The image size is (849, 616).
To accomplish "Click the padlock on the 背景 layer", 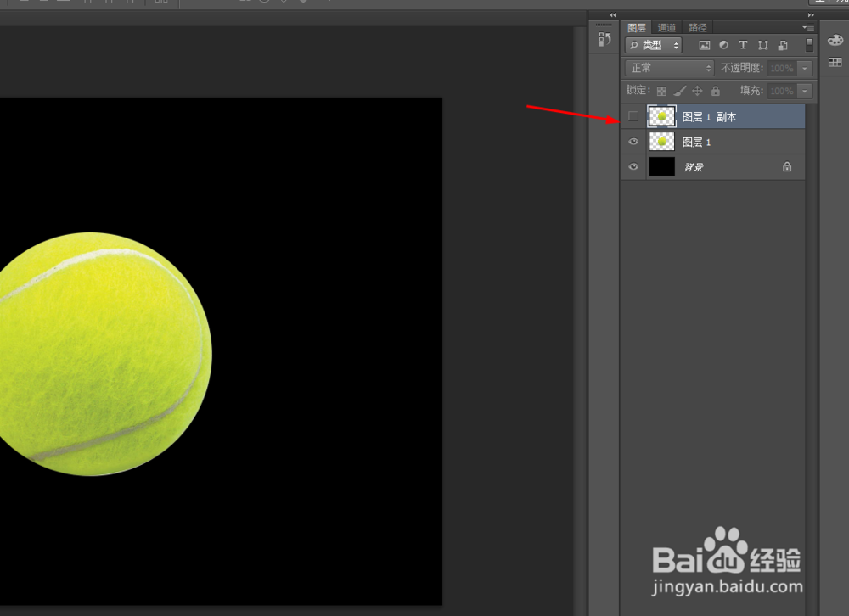I will [x=787, y=166].
